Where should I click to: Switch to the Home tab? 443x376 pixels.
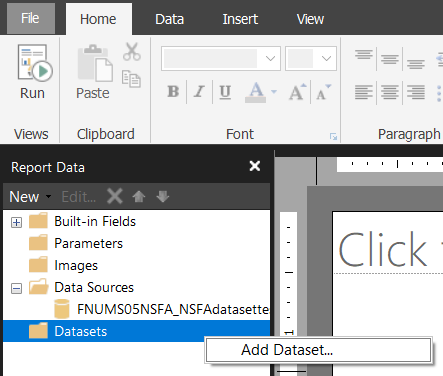99,19
